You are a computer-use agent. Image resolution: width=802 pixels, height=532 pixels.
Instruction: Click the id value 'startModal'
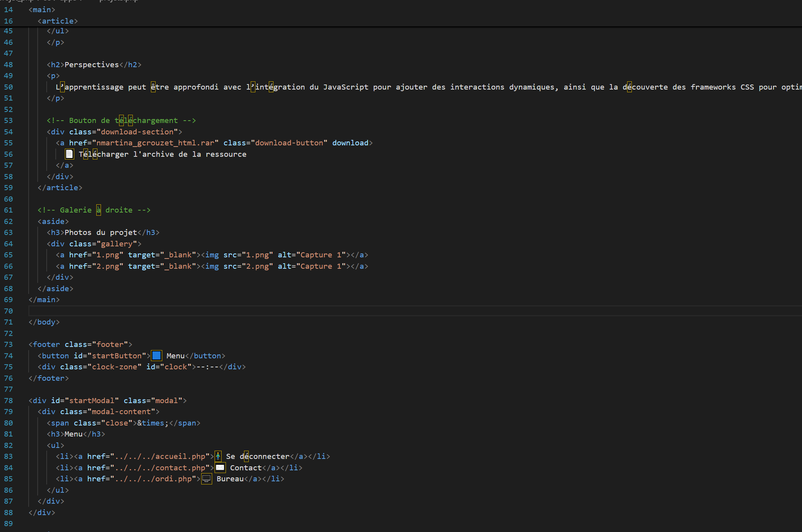click(x=92, y=400)
